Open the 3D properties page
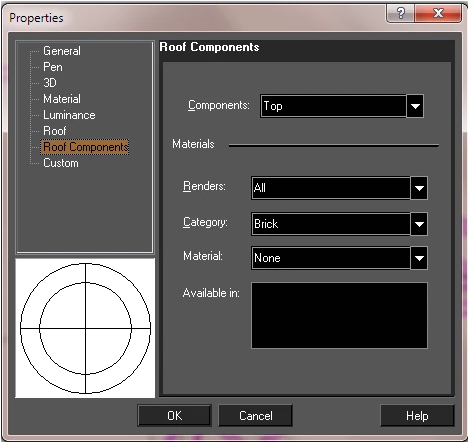470x443 pixels. [50, 83]
